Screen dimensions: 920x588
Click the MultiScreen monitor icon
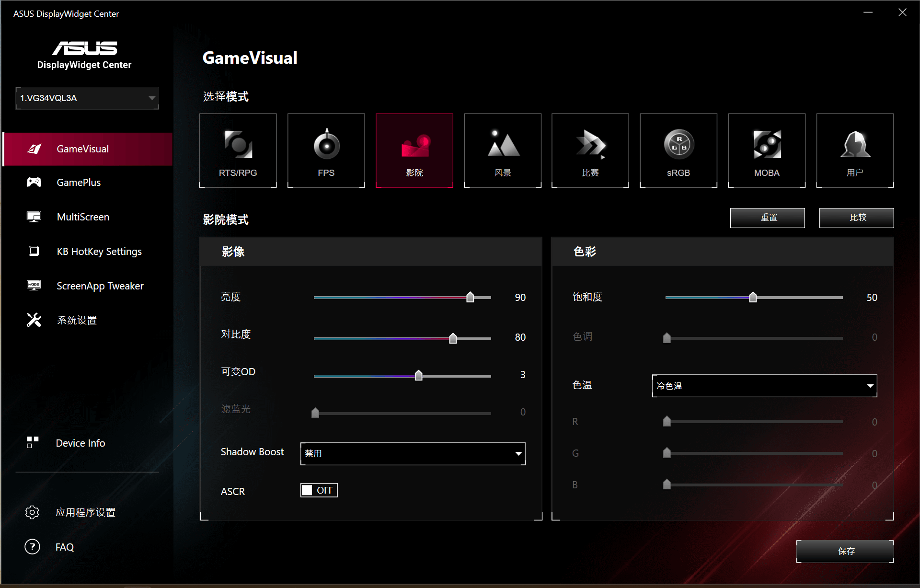(34, 217)
